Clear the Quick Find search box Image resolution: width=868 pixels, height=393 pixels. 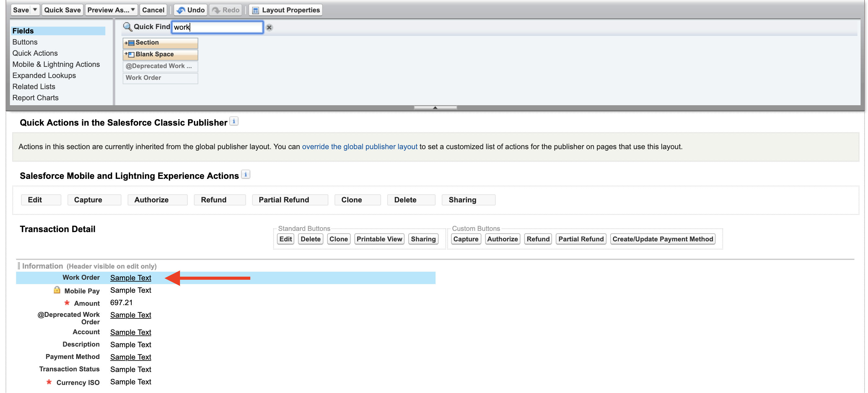coord(269,28)
